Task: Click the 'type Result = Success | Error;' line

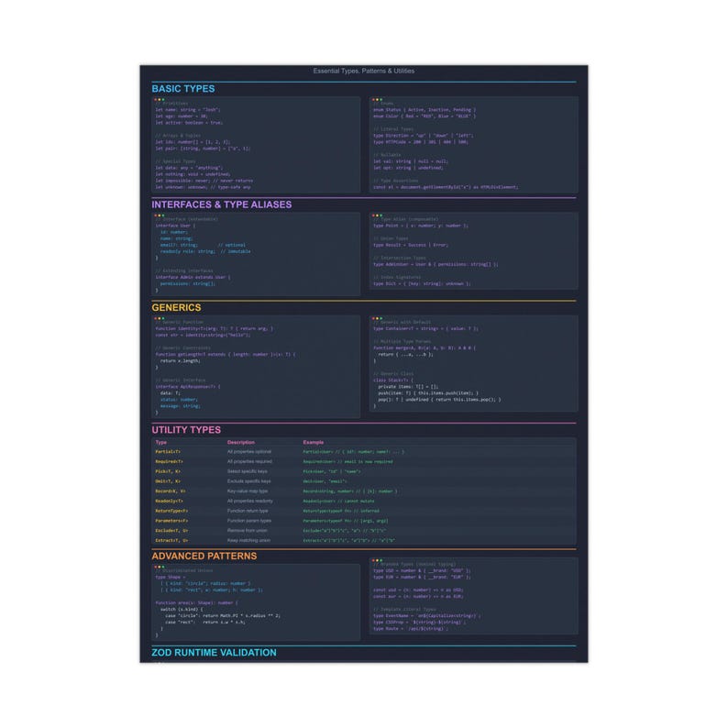Action: click(x=411, y=245)
